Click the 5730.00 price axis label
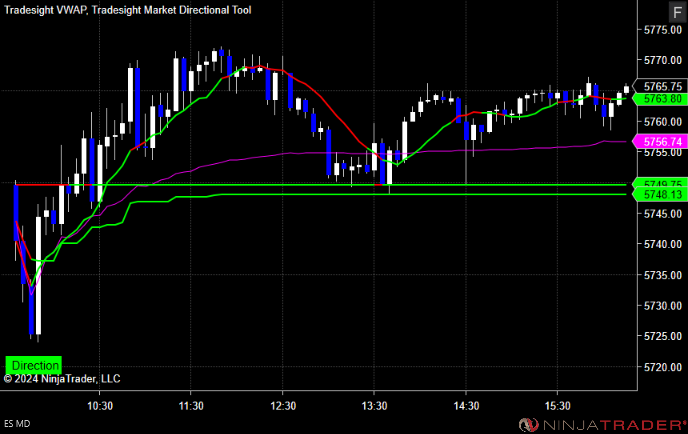 pos(663,305)
